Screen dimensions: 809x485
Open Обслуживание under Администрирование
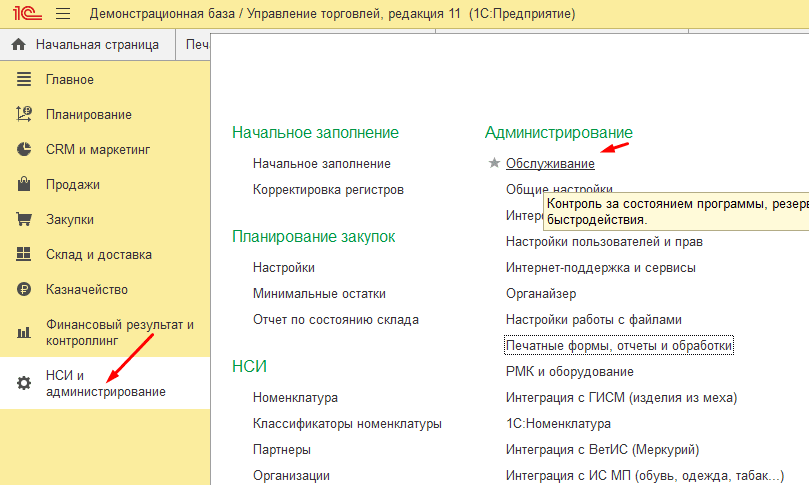tap(550, 164)
